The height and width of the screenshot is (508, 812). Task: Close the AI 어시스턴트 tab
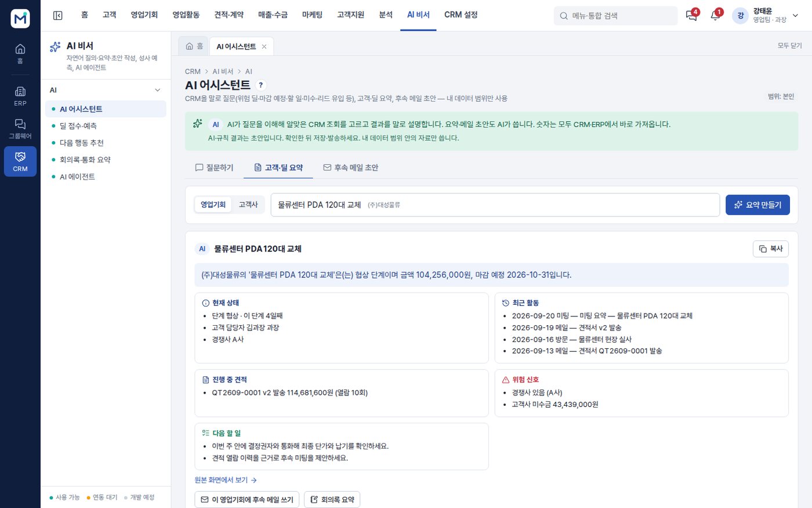point(264,46)
